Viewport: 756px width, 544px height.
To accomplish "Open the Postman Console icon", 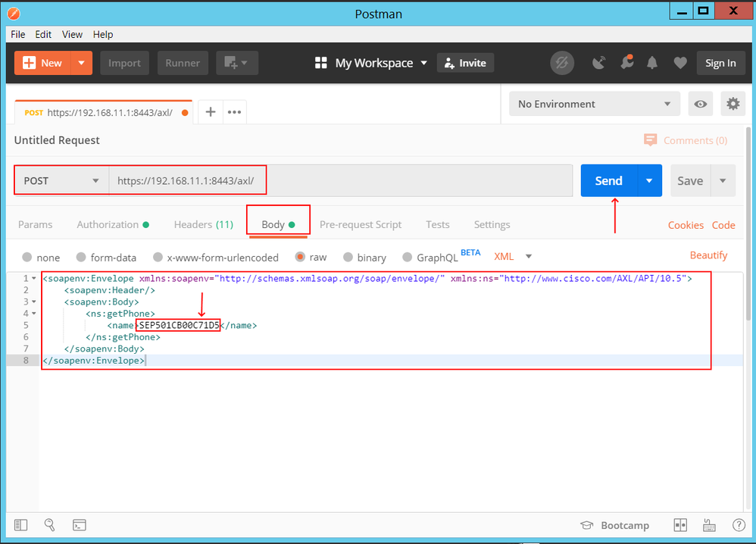I will (80, 525).
